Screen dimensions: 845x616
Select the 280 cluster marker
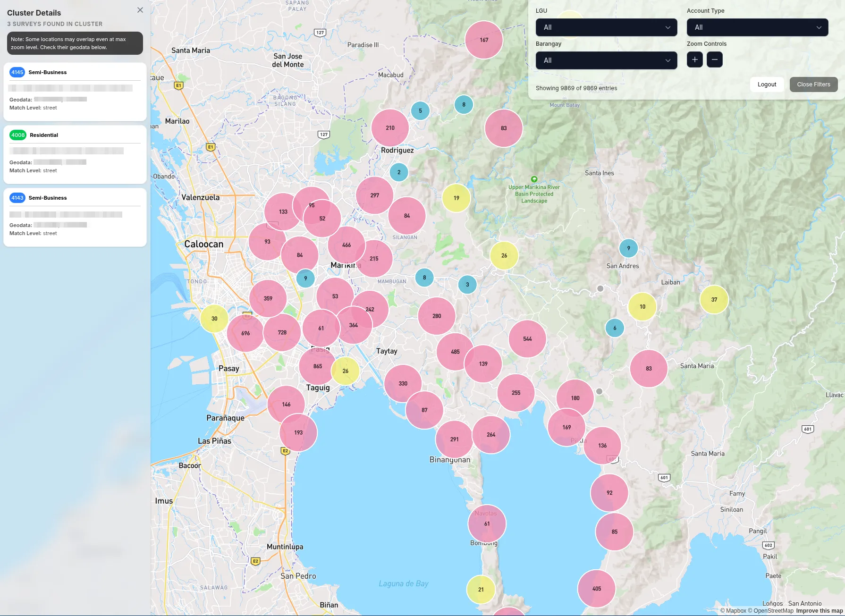[x=437, y=316]
